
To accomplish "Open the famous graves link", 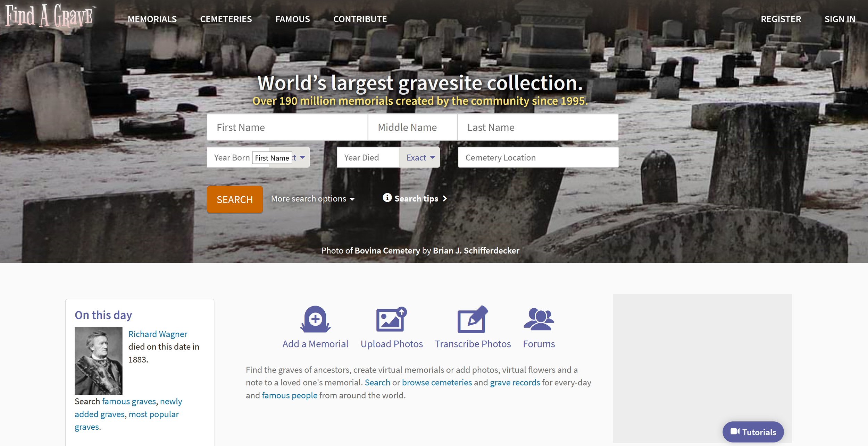I will (129, 401).
